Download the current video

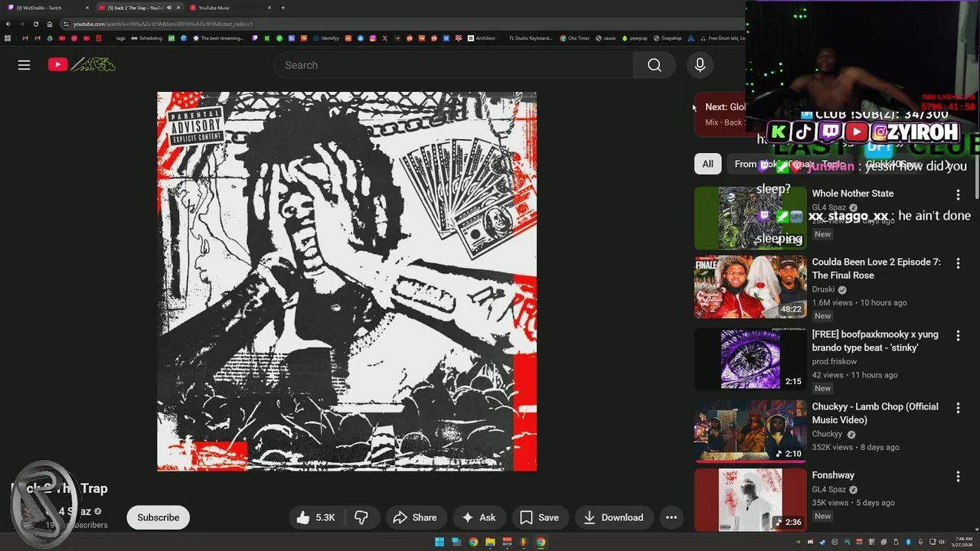(x=614, y=517)
